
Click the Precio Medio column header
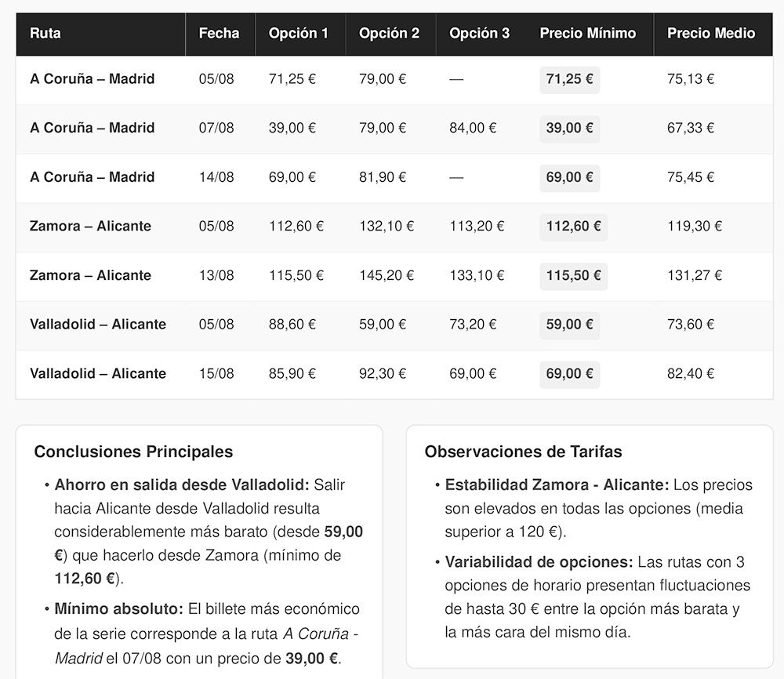coord(713,34)
